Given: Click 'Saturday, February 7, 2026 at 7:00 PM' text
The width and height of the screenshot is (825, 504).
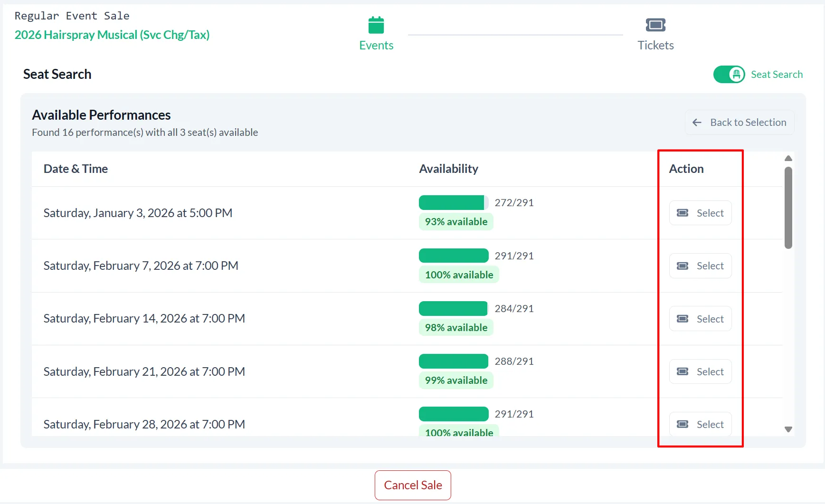Looking at the screenshot, I should 141,266.
